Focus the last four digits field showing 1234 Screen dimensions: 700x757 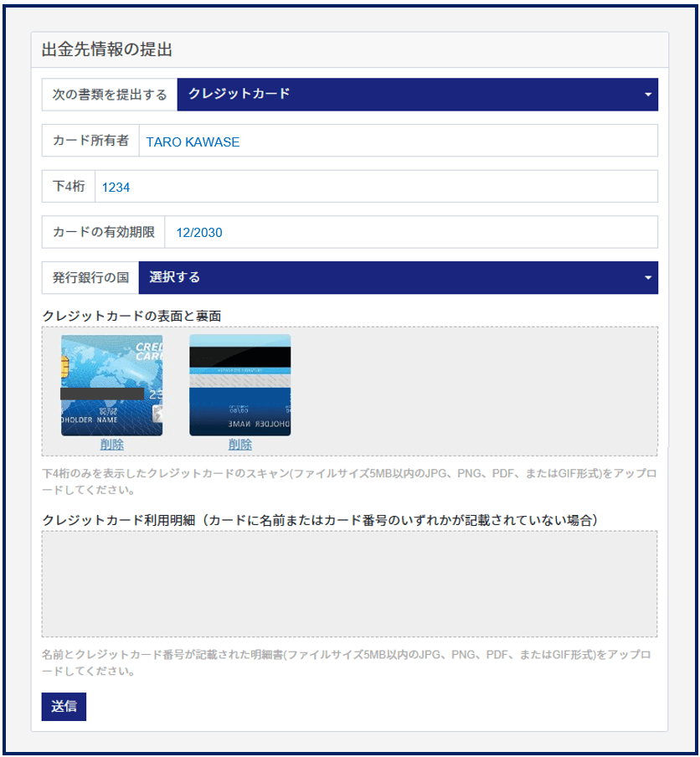pos(376,187)
